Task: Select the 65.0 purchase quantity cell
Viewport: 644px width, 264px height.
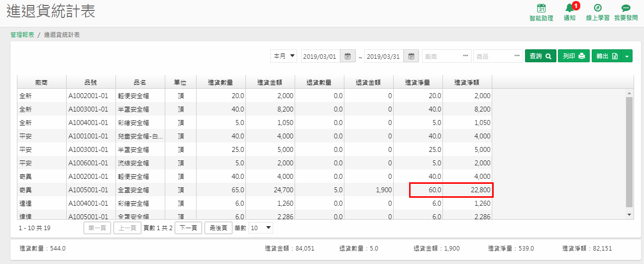Action: tap(220, 190)
